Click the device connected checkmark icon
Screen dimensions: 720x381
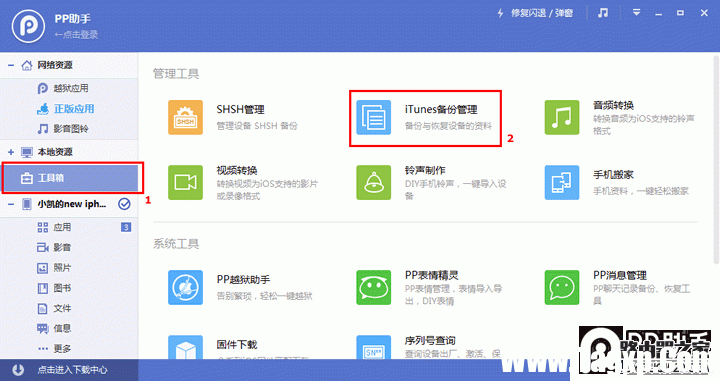[124, 204]
